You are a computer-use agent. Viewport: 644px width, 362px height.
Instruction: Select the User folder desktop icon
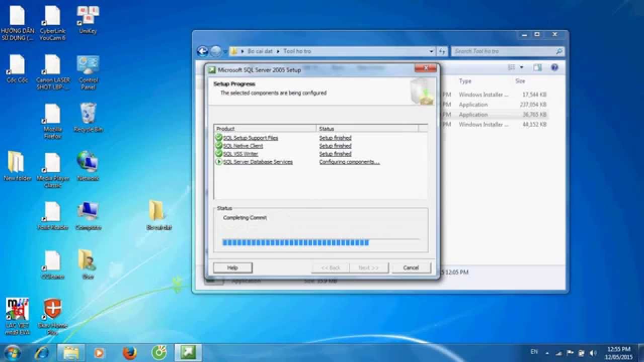88,265
